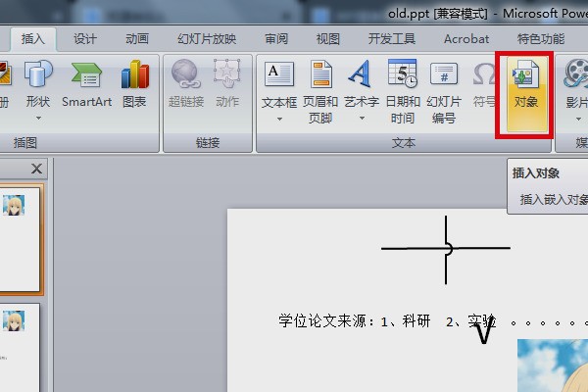Insert a chart (图表)

pyautogui.click(x=134, y=83)
